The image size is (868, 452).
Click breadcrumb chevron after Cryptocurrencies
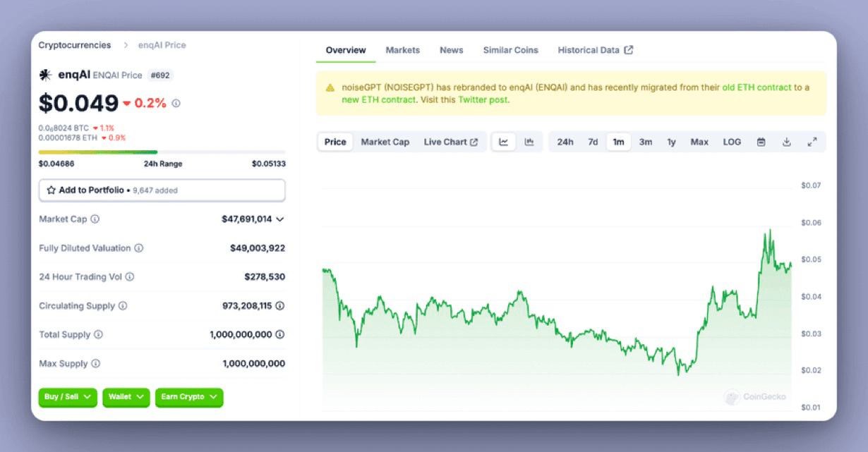126,45
